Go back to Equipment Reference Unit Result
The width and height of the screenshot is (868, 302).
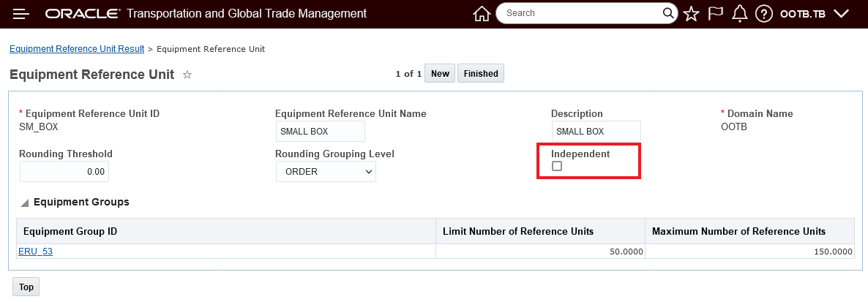tap(77, 49)
